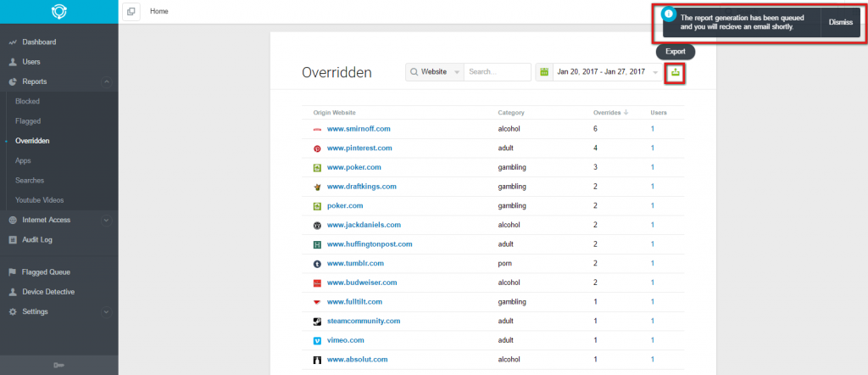Click the absolut.com favicon
The height and width of the screenshot is (375, 868).
[x=317, y=360]
